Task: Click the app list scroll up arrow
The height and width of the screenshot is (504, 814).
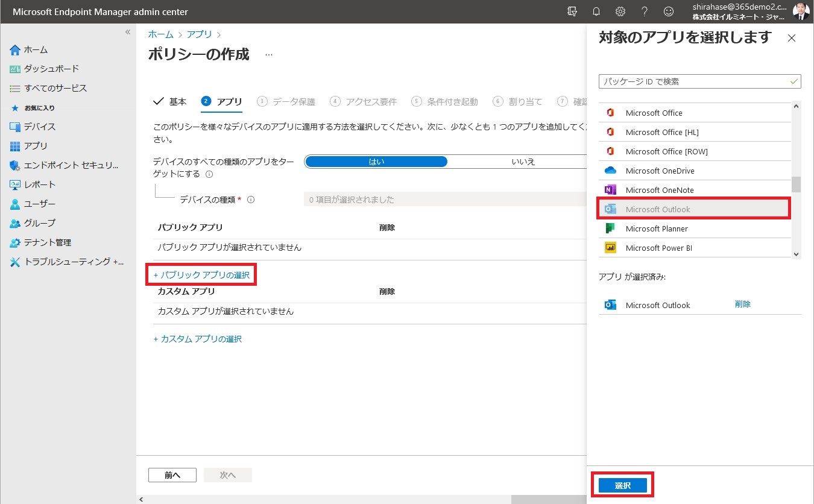Action: 797,107
